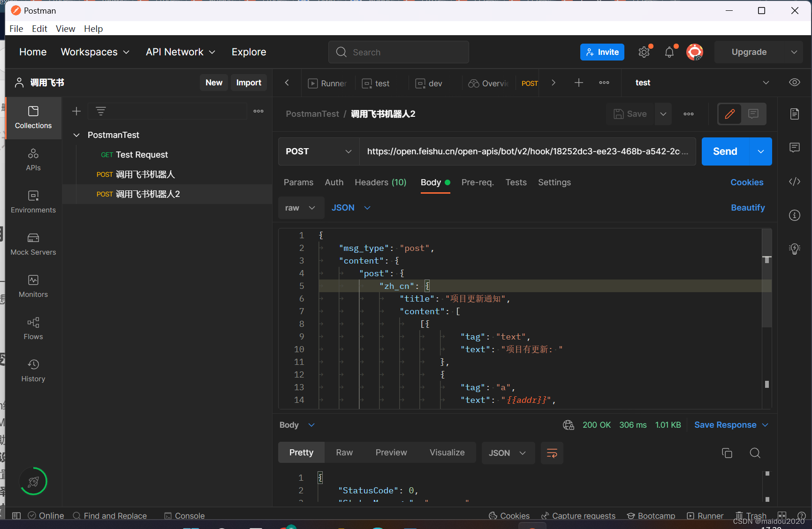Switch to the Tests tab

tap(516, 182)
